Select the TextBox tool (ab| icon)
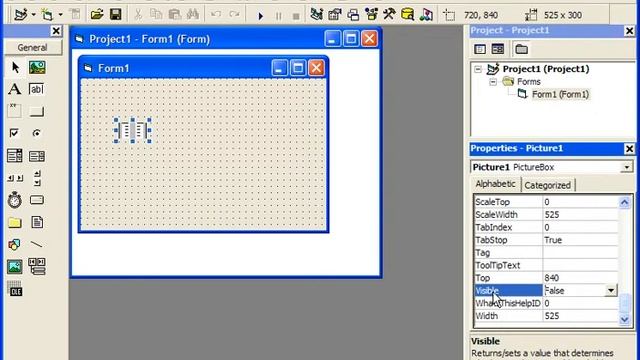Viewport: 640px width, 360px height. point(37,89)
